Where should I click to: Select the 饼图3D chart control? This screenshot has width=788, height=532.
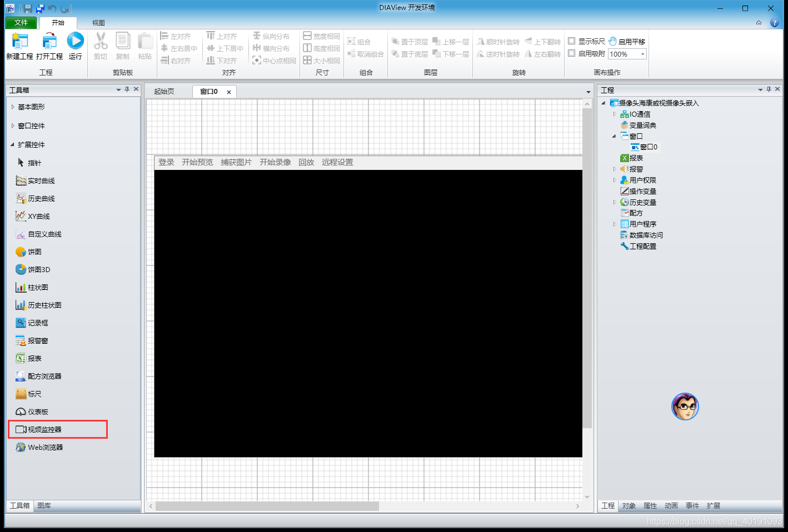[x=33, y=269]
